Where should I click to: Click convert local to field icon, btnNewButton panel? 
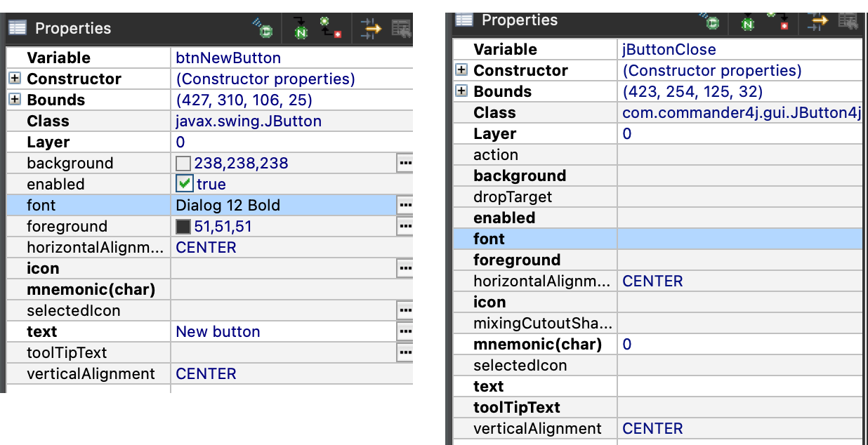tap(330, 29)
